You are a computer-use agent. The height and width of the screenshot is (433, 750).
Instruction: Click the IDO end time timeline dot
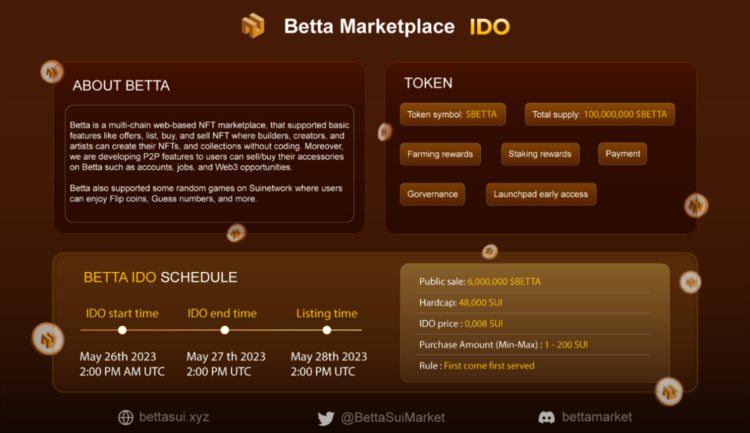pos(225,330)
